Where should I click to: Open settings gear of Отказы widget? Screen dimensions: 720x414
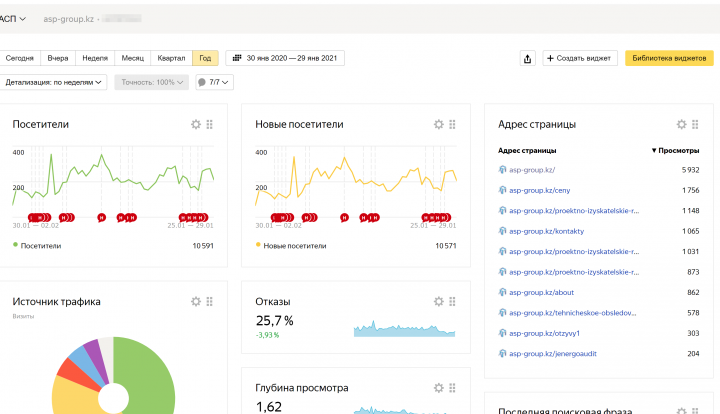click(438, 301)
